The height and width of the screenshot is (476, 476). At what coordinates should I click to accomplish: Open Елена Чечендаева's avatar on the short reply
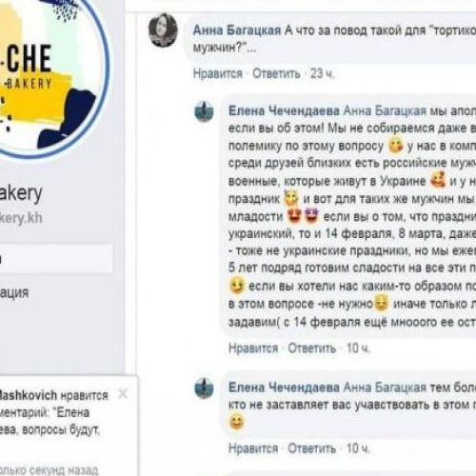(x=204, y=387)
